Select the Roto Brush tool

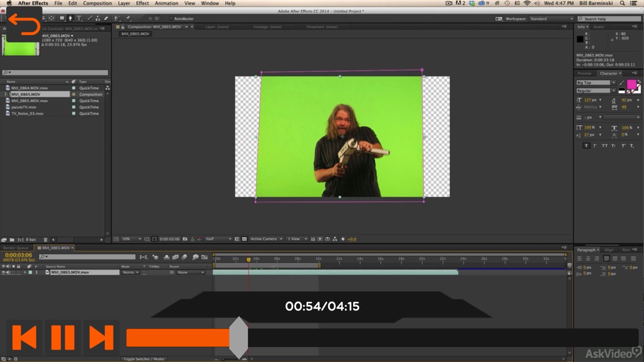click(117, 19)
